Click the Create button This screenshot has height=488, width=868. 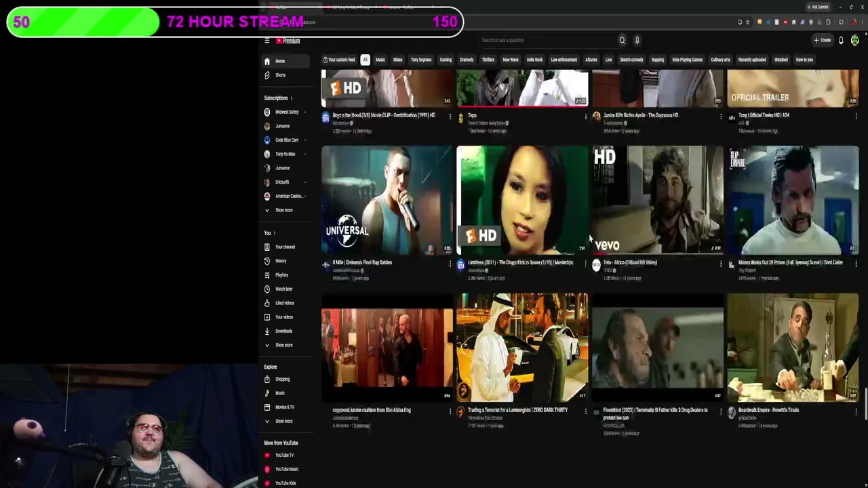click(x=823, y=40)
